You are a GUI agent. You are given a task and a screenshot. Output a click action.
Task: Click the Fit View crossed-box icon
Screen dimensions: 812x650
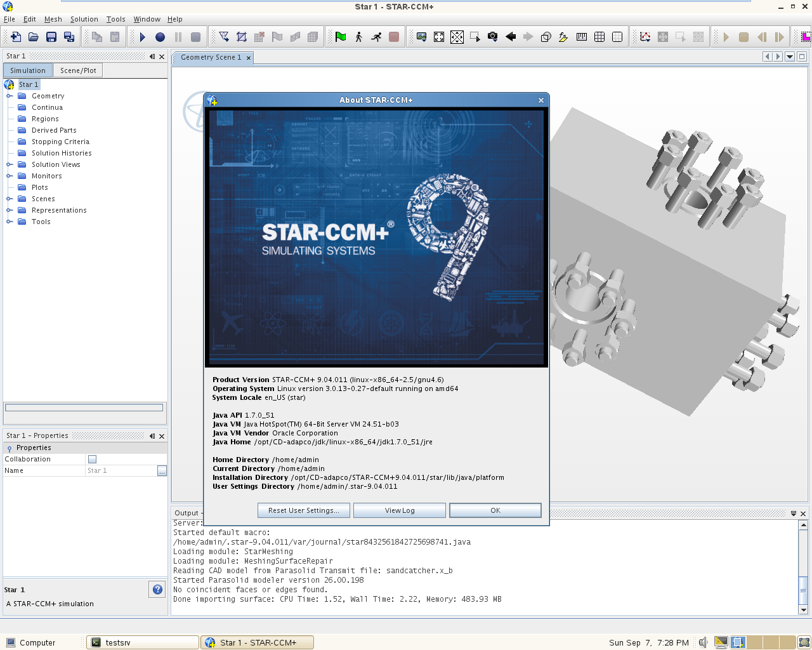click(457, 37)
